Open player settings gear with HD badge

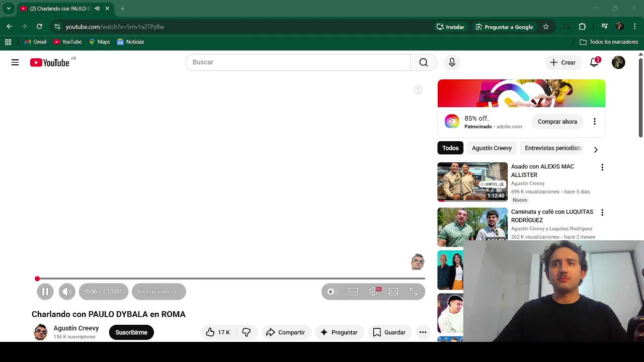tap(373, 292)
